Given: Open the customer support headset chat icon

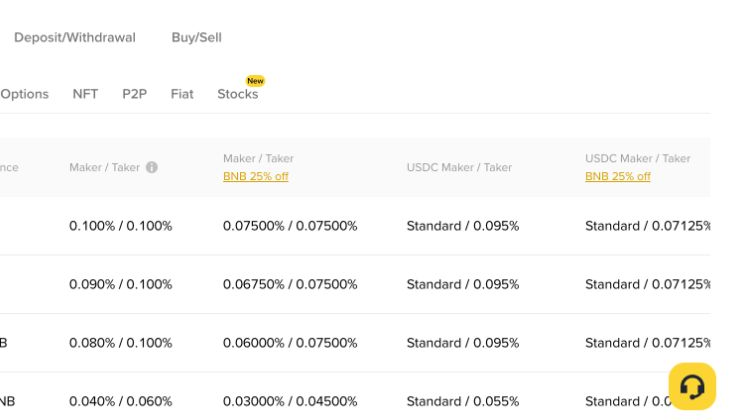Looking at the screenshot, I should (x=692, y=387).
